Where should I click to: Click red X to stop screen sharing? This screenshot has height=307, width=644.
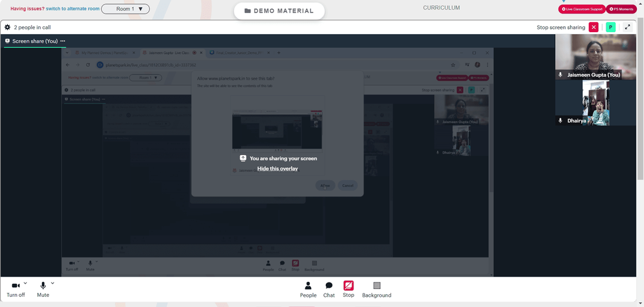tap(594, 28)
